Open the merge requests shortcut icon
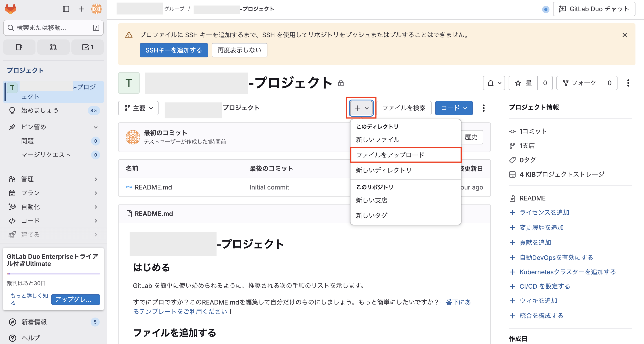This screenshot has width=644, height=344. tap(53, 47)
